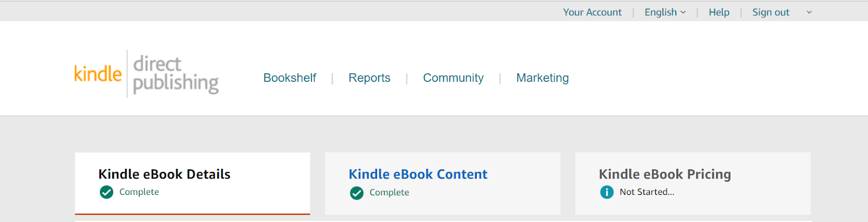Viewport: 868px width, 222px height.
Task: Sign out of the account
Action: (771, 12)
